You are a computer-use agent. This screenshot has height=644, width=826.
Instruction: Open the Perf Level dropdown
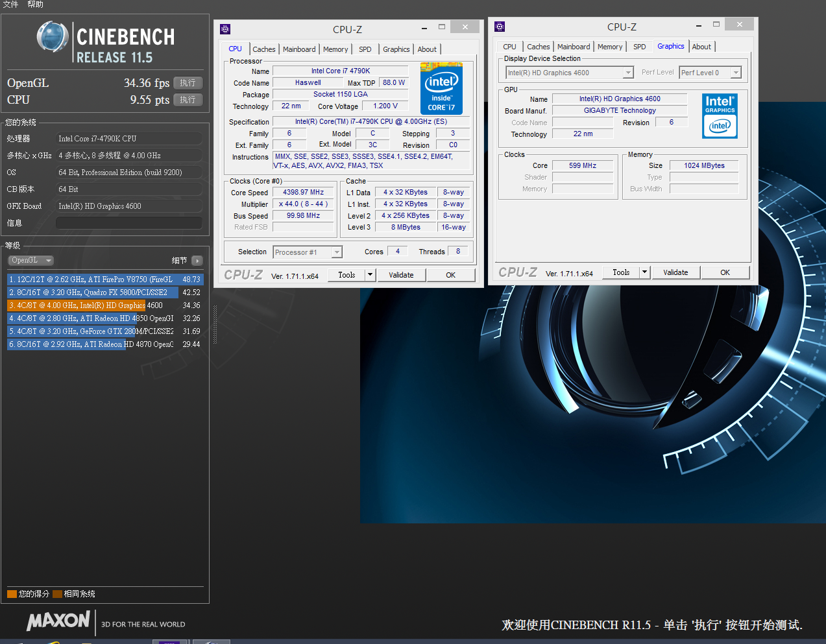pyautogui.click(x=710, y=73)
